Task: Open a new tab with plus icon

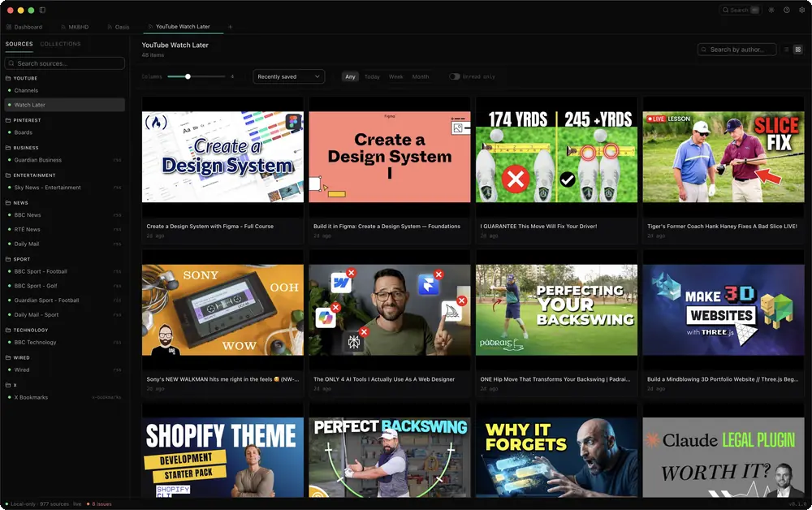Action: 231,27
